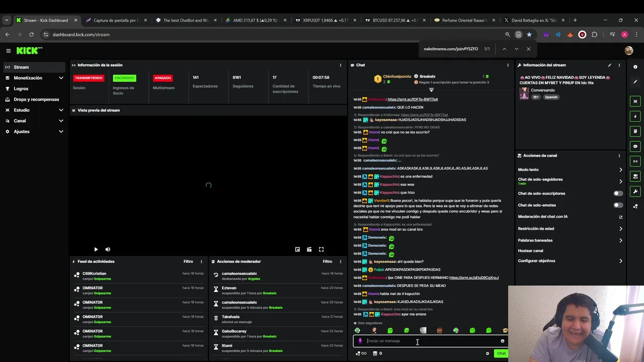The width and height of the screenshot is (644, 362).
Task: Open chat settings gear icon
Action: (x=487, y=353)
